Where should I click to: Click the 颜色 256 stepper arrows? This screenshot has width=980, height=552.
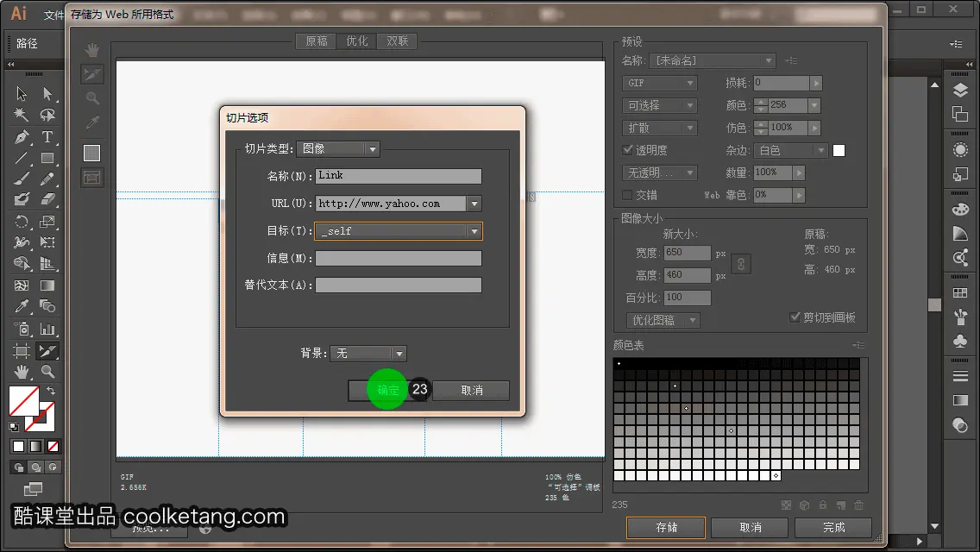(761, 105)
